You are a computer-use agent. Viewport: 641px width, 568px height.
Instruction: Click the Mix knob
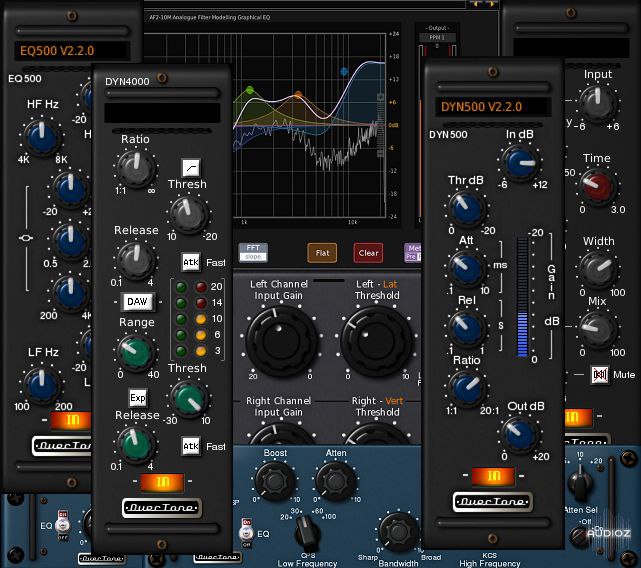pyautogui.click(x=598, y=330)
